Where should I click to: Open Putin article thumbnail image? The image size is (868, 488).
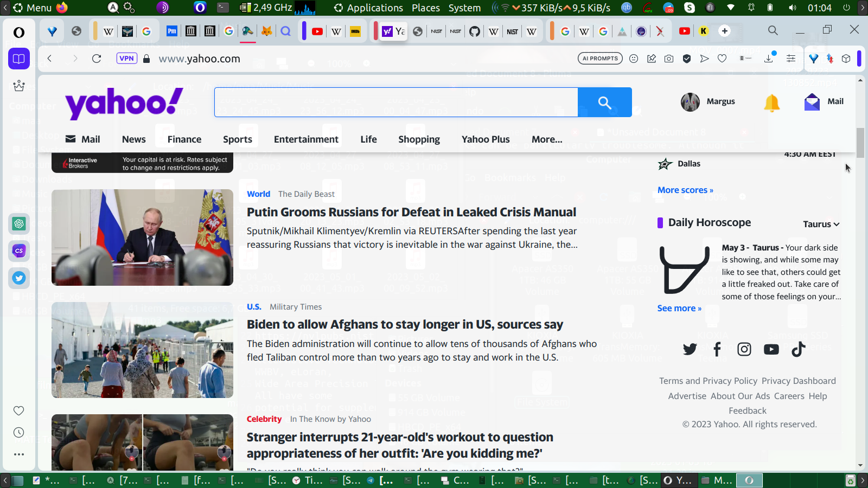click(x=142, y=237)
